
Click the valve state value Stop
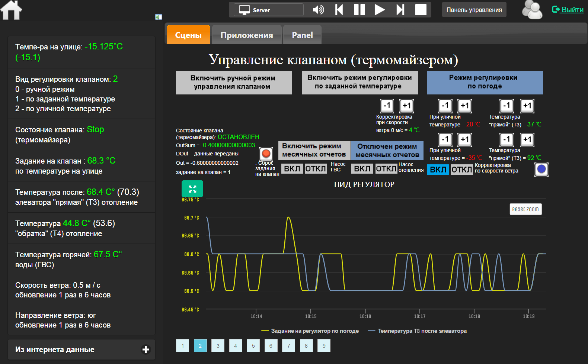coord(95,129)
